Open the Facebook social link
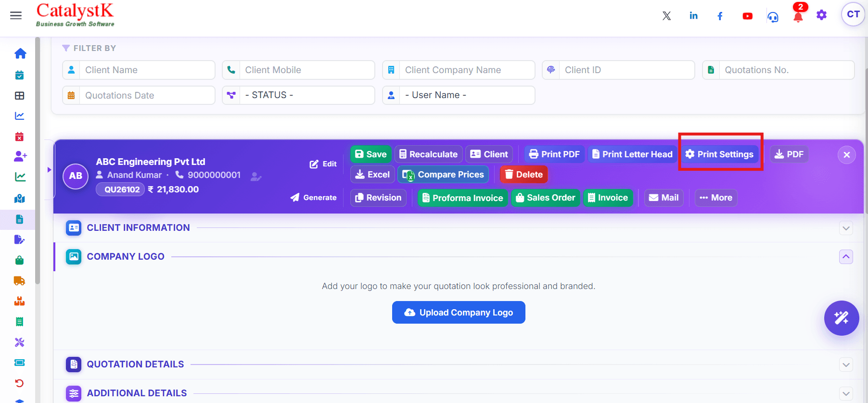The width and height of the screenshot is (868, 403). pos(720,16)
